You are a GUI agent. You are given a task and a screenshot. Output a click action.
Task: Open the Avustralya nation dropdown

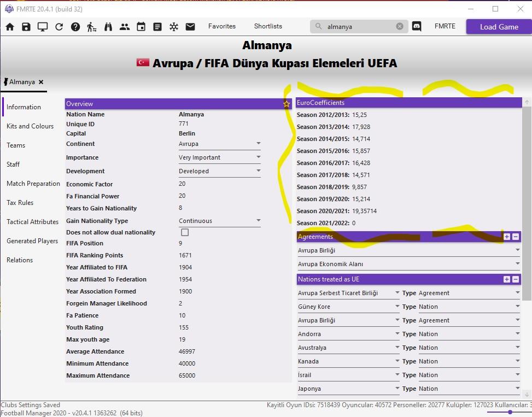[x=348, y=348]
